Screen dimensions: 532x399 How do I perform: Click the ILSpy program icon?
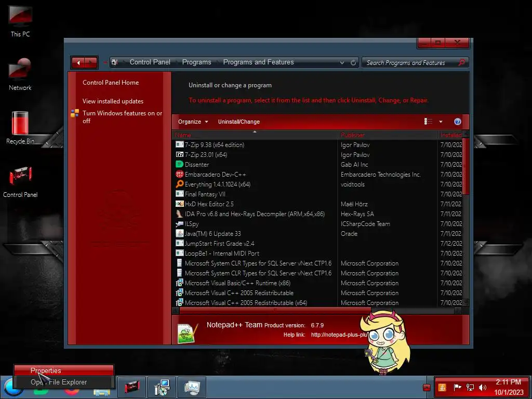pyautogui.click(x=179, y=223)
